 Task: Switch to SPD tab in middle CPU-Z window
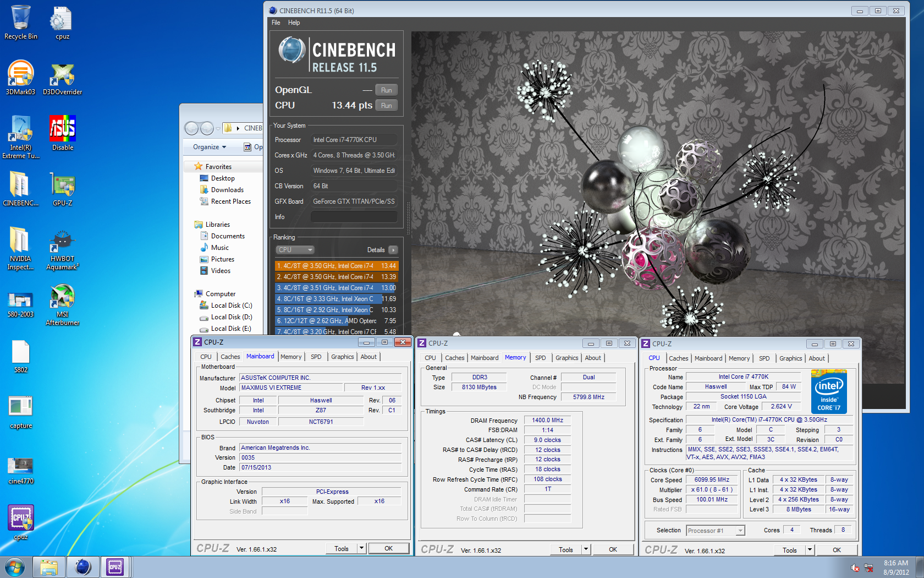coord(541,358)
